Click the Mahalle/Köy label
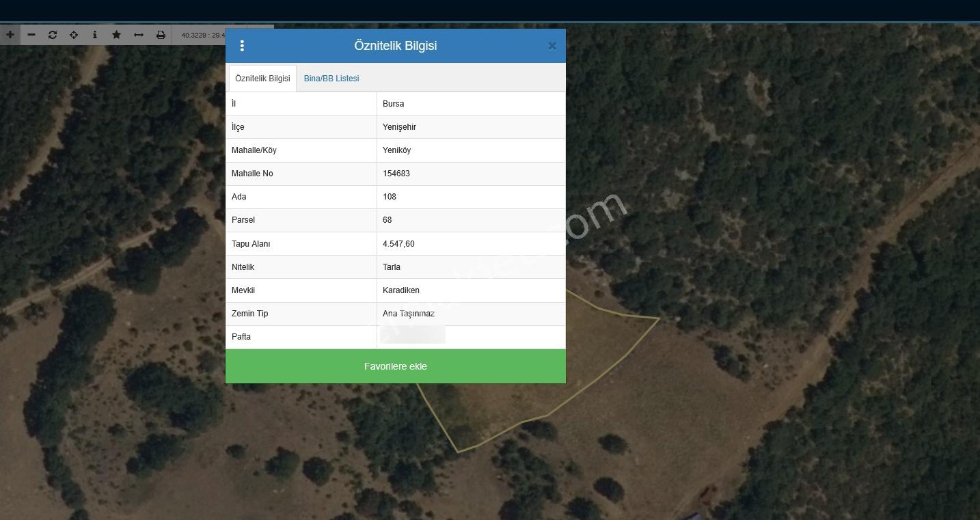This screenshot has width=980, height=520. [x=254, y=150]
